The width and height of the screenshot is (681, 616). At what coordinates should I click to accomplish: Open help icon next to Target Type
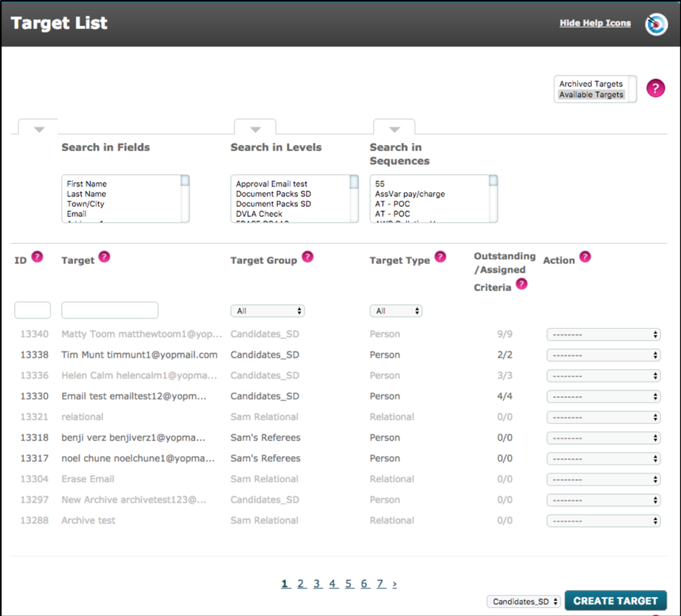tap(440, 257)
